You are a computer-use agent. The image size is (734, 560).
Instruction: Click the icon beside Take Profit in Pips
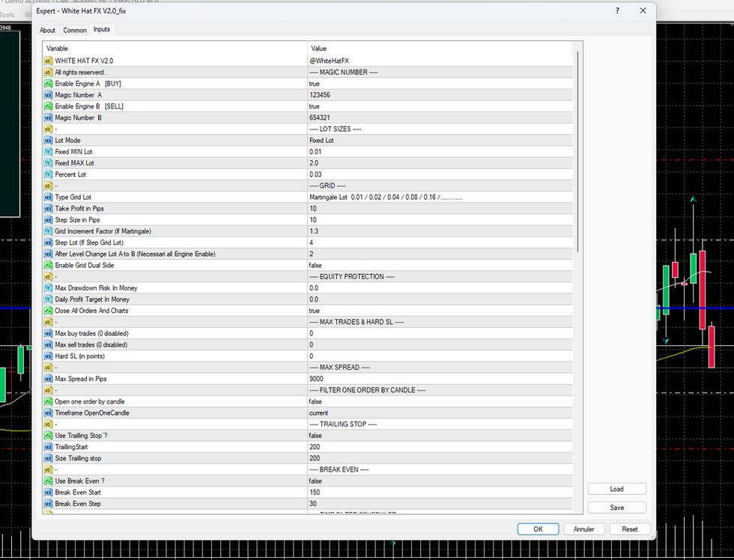click(48, 209)
